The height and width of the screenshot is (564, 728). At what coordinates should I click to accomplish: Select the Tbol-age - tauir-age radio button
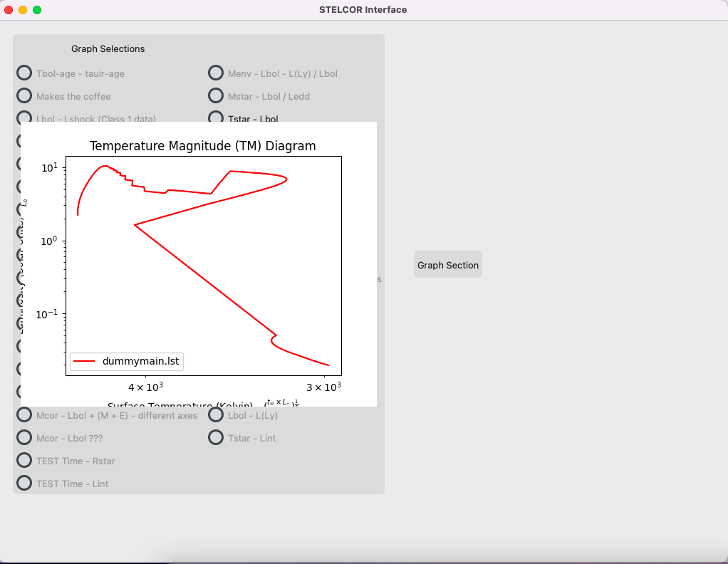[24, 73]
